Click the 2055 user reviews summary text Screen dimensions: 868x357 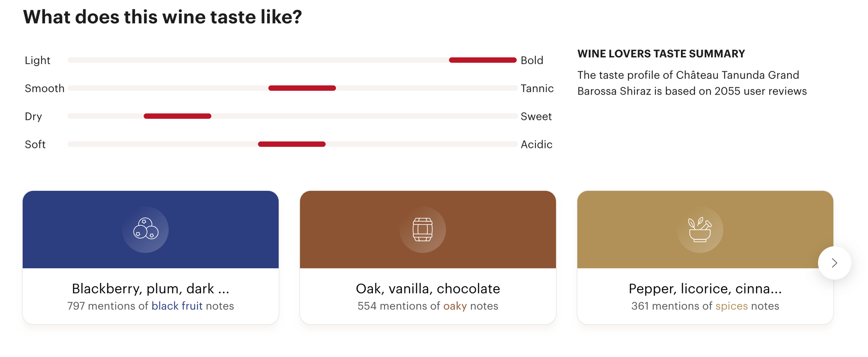point(692,83)
